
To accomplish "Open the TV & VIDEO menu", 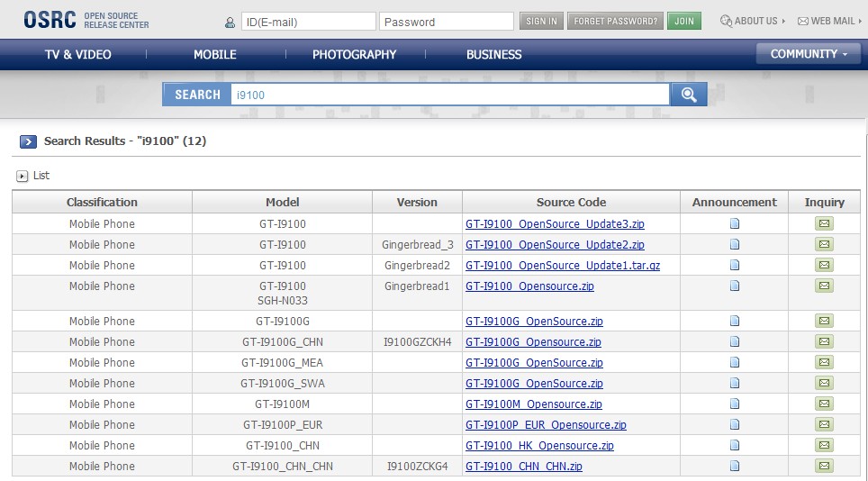I will (x=78, y=55).
